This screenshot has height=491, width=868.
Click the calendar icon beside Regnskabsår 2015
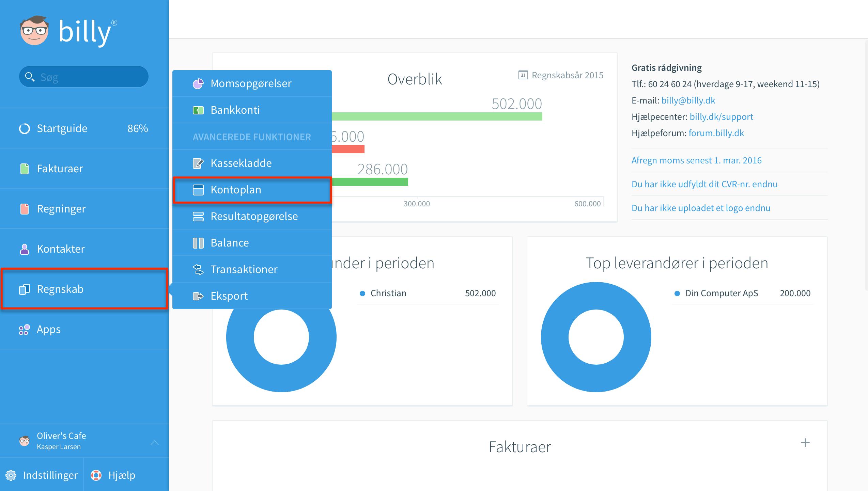tap(523, 75)
